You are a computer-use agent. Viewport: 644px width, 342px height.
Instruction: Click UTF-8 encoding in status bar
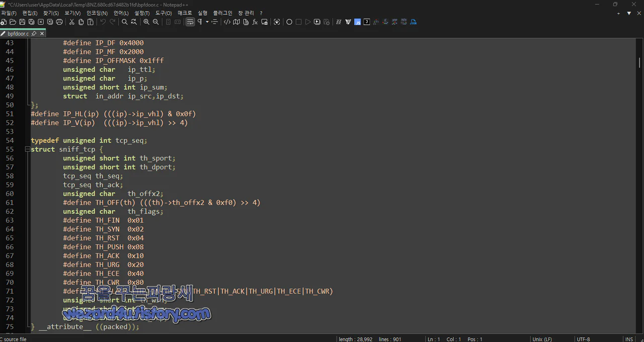coord(583,339)
